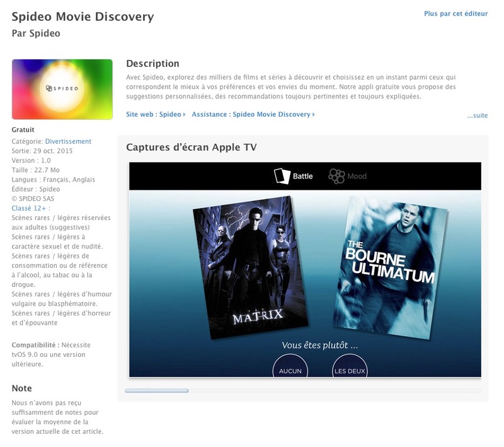This screenshot has width=504, height=447.
Task: Choose The Bourne Ultimatum poster
Action: pos(391,267)
